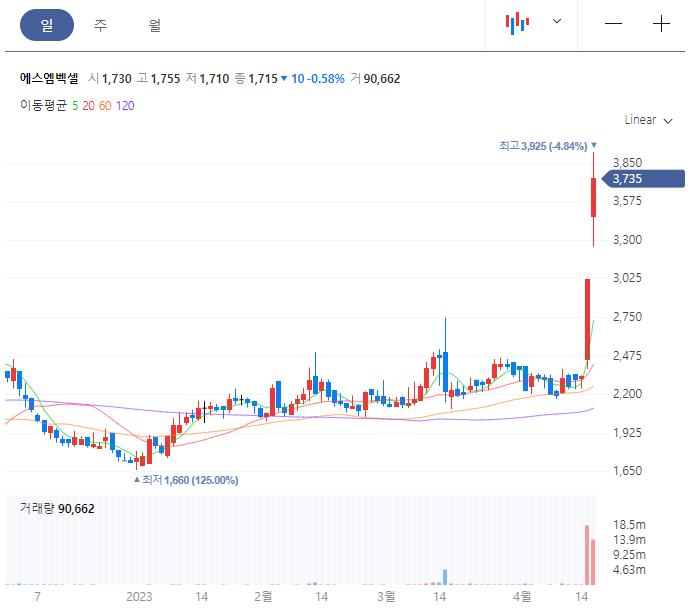Click the blue volume bar at March 14
The height and width of the screenshot is (615, 695).
(445, 577)
